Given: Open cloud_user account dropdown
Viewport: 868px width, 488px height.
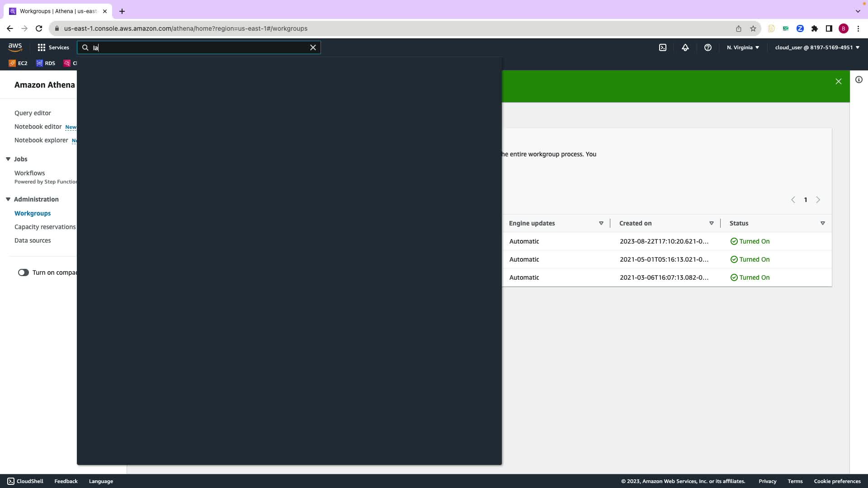Looking at the screenshot, I should tap(817, 47).
